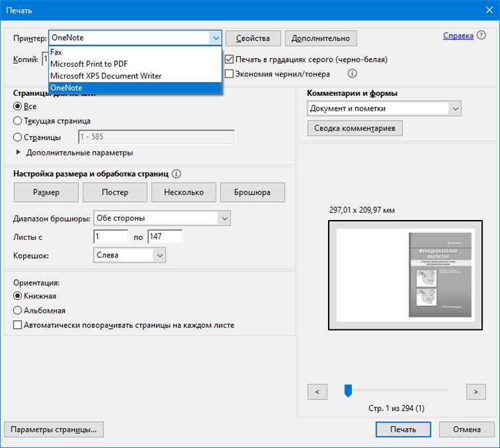The height and width of the screenshot is (448, 500).
Task: Show info about page sizing and handling
Action: [x=177, y=174]
